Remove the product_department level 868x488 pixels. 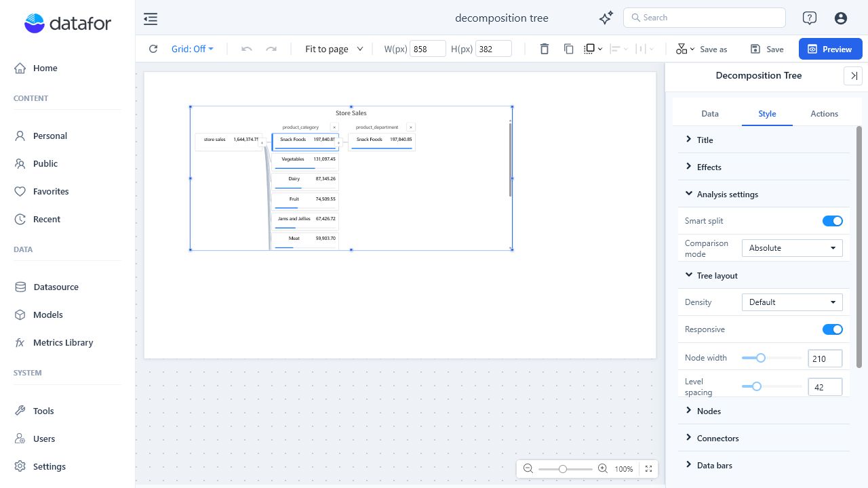click(x=411, y=127)
